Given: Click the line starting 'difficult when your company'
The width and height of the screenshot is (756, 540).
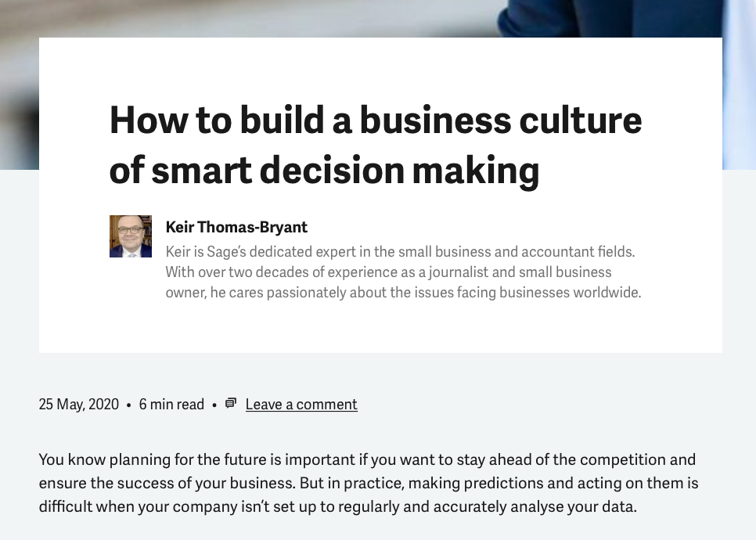Looking at the screenshot, I should point(337,506).
